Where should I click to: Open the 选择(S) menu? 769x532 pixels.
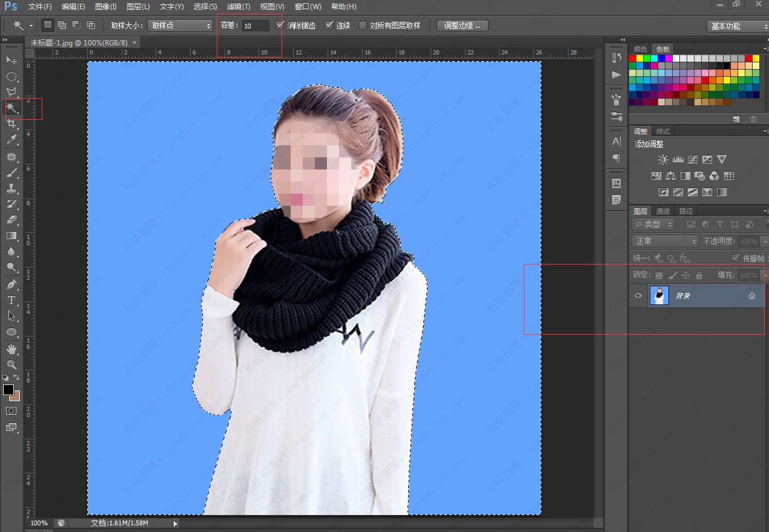[205, 7]
